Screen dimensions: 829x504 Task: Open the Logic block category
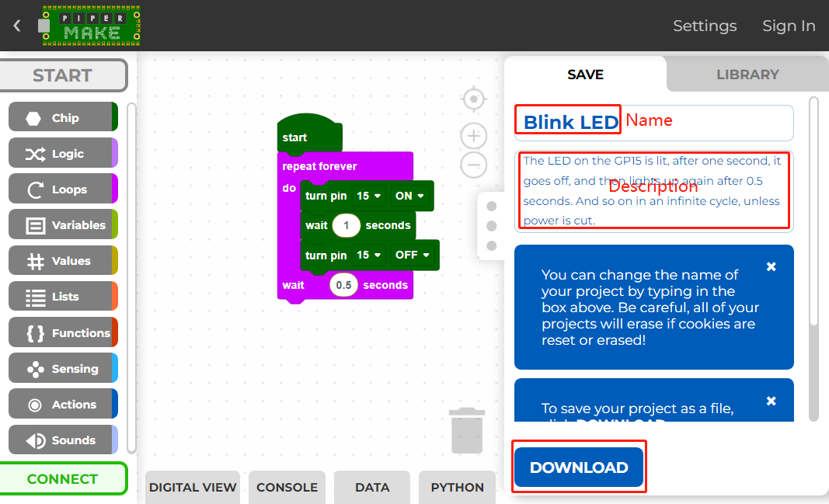tap(63, 153)
